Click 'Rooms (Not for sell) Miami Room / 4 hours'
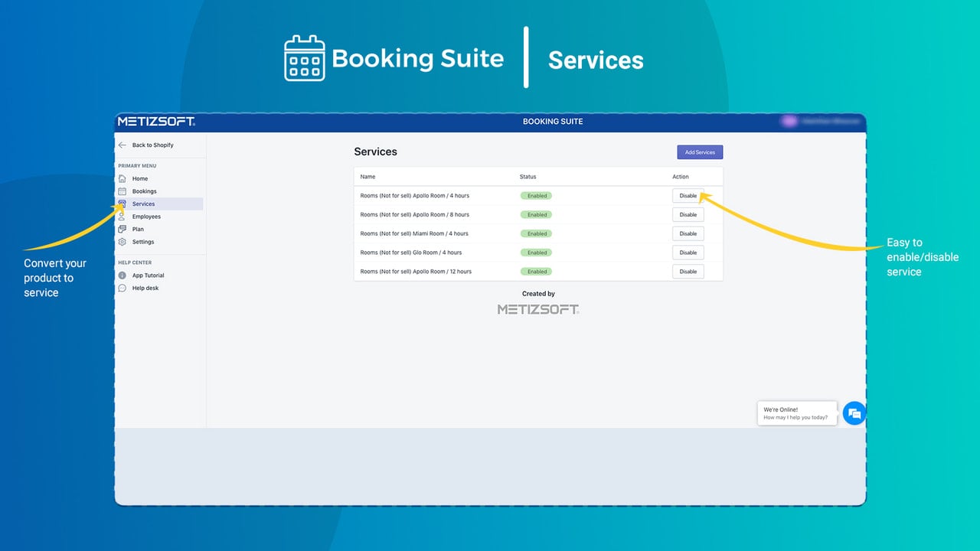 (x=414, y=233)
